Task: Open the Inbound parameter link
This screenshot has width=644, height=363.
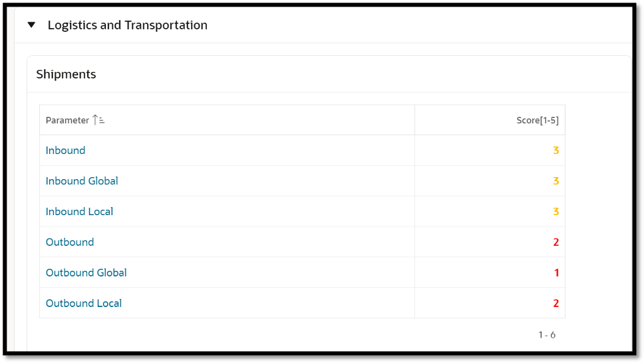Action: click(65, 151)
